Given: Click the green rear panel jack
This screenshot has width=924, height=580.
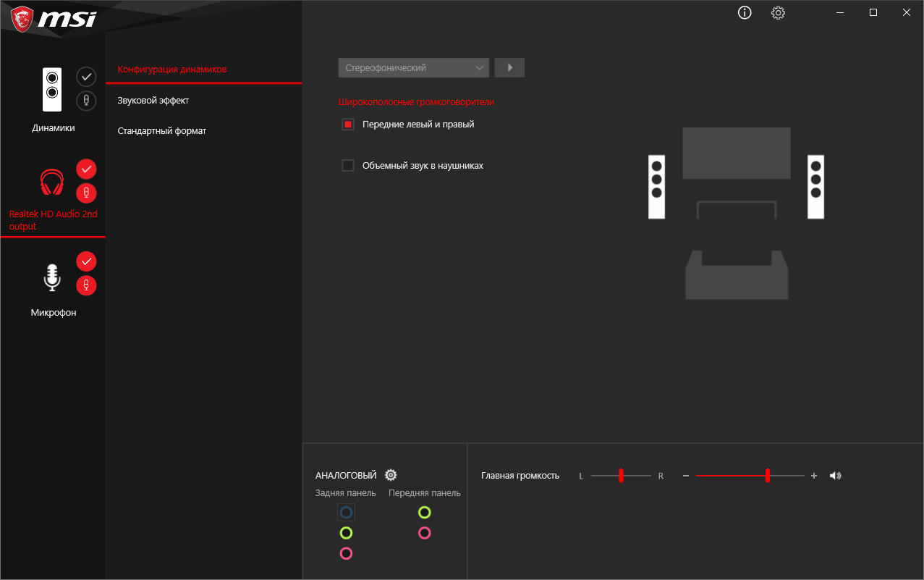Looking at the screenshot, I should (x=346, y=533).
